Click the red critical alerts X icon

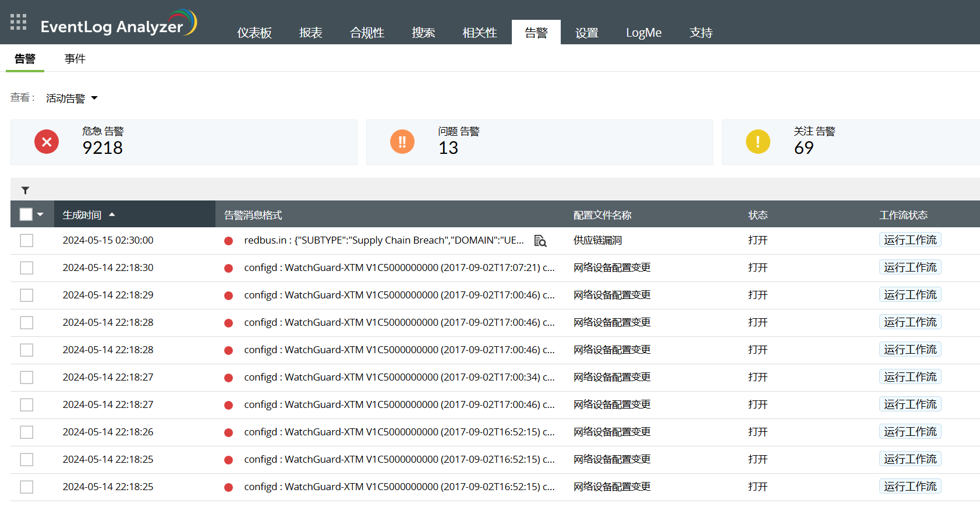coord(47,142)
